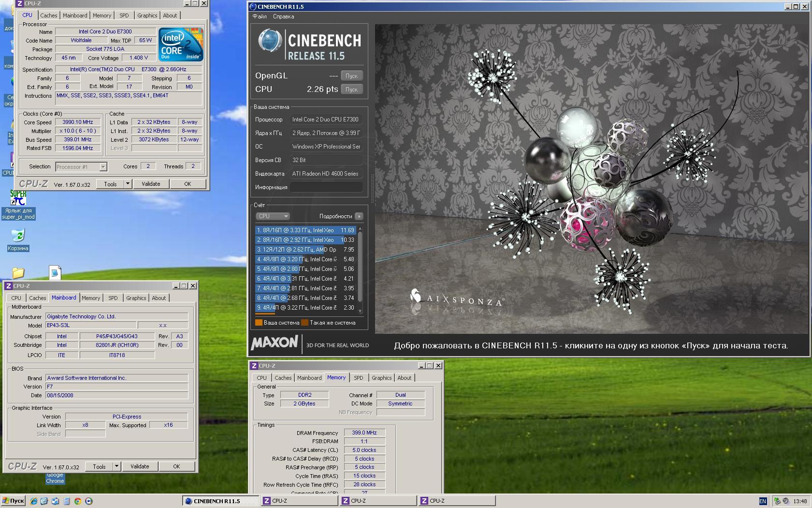The width and height of the screenshot is (812, 508).
Task: Open the calculator icon in quick launch
Action: tap(67, 501)
